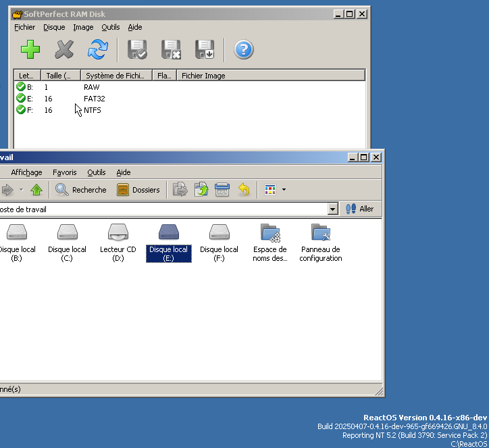
Task: Open Image menu in RAM Disk
Action: tap(83, 28)
